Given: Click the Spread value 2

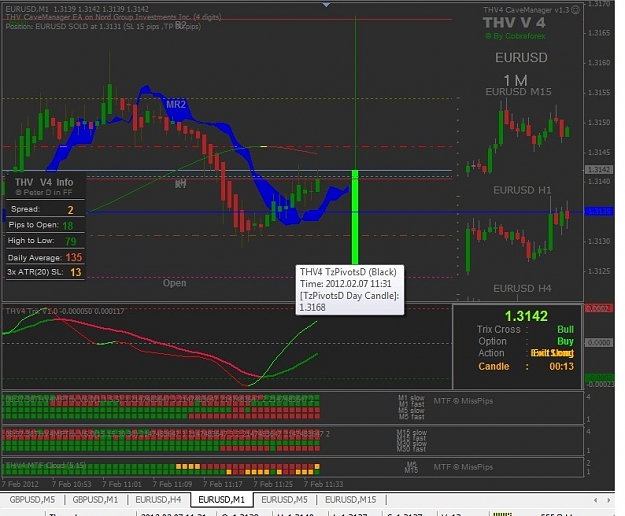Looking at the screenshot, I should [71, 210].
